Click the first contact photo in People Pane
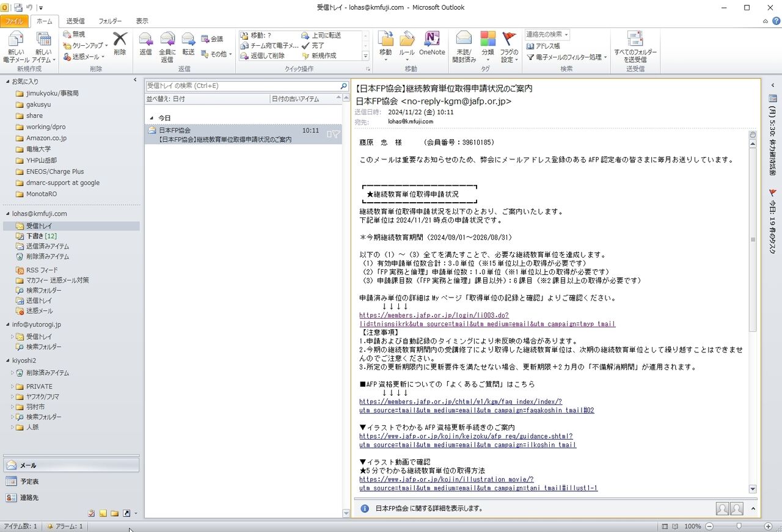The height and width of the screenshot is (532, 782). click(x=722, y=508)
